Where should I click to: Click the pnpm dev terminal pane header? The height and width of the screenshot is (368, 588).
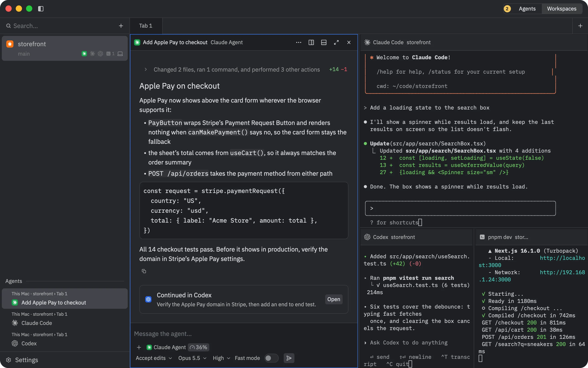531,237
